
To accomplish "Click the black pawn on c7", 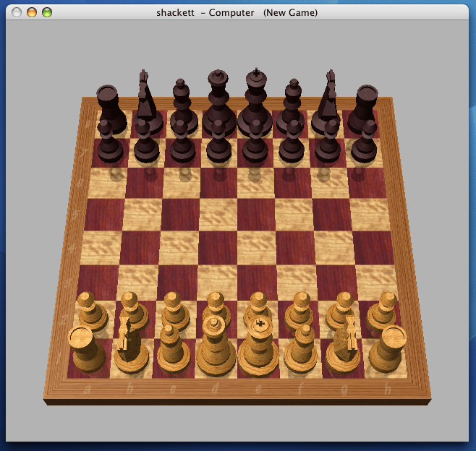I will pyautogui.click(x=182, y=142).
